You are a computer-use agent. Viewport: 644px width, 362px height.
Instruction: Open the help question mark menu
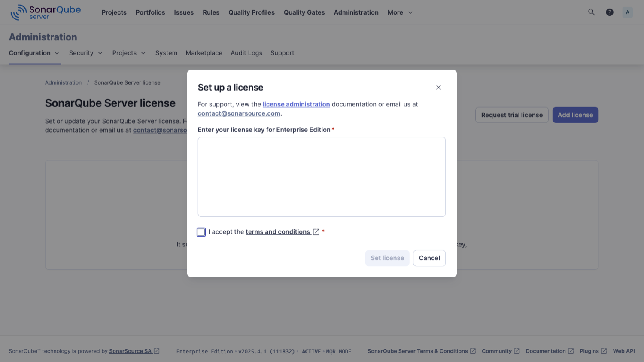click(610, 12)
